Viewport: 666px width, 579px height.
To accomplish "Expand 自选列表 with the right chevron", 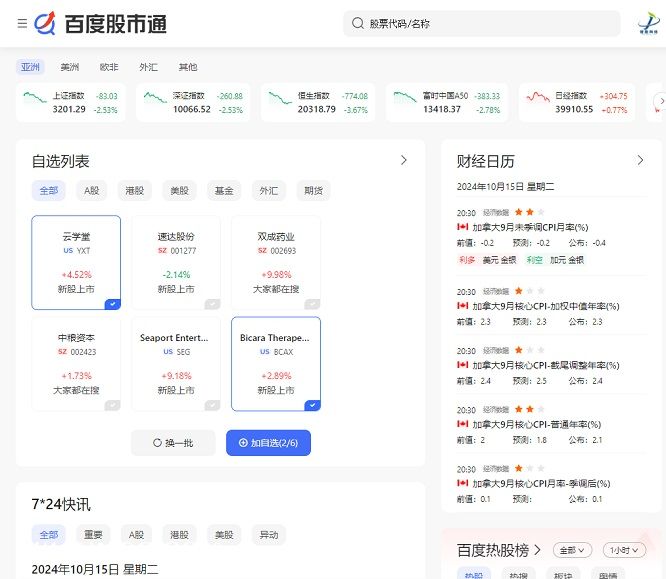I will point(404,161).
